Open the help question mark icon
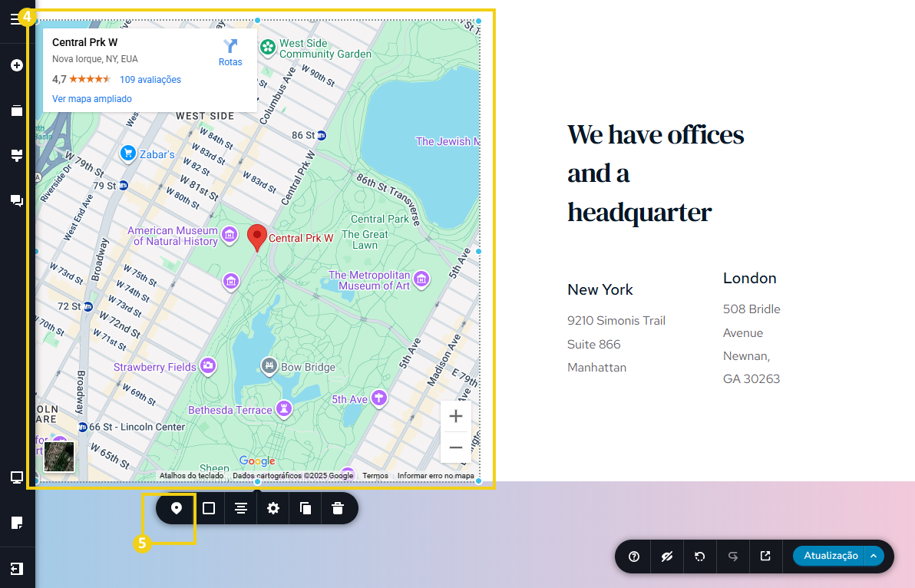This screenshot has height=588, width=915. pyautogui.click(x=634, y=557)
